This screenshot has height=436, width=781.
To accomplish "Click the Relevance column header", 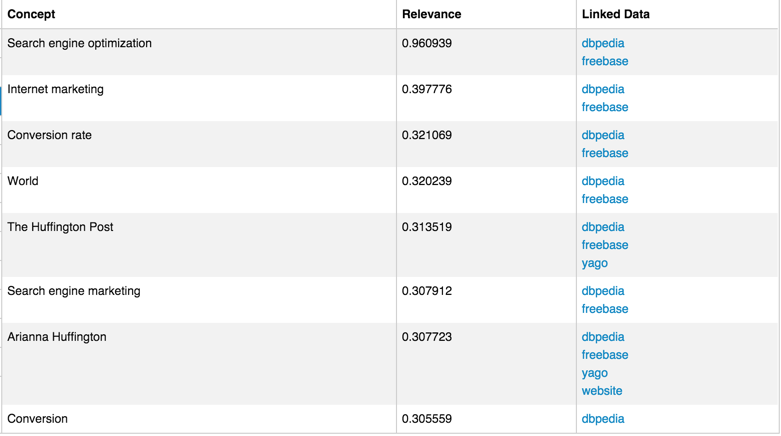I will (431, 14).
